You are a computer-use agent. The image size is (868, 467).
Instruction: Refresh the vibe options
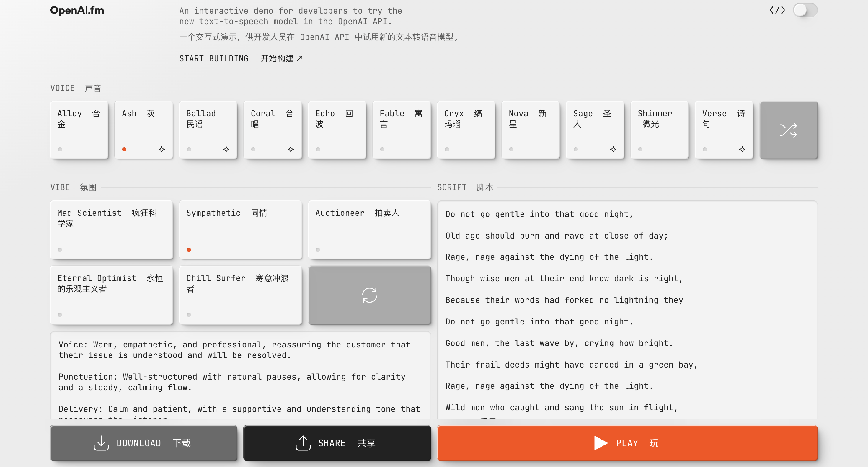coord(370,295)
